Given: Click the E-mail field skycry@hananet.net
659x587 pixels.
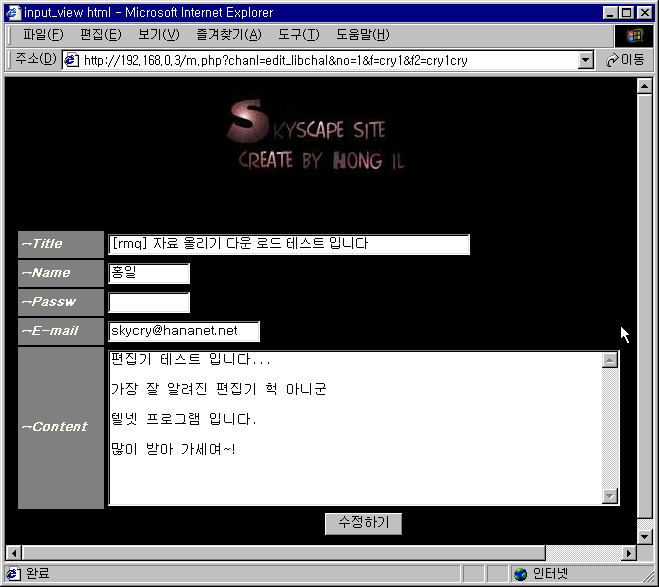Looking at the screenshot, I should coord(184,331).
